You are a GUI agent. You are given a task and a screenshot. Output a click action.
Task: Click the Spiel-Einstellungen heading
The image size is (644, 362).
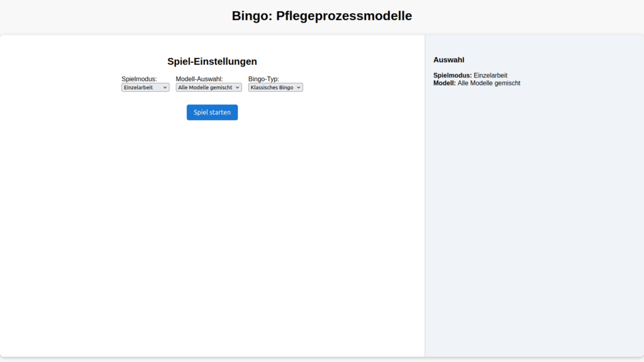coord(212,62)
